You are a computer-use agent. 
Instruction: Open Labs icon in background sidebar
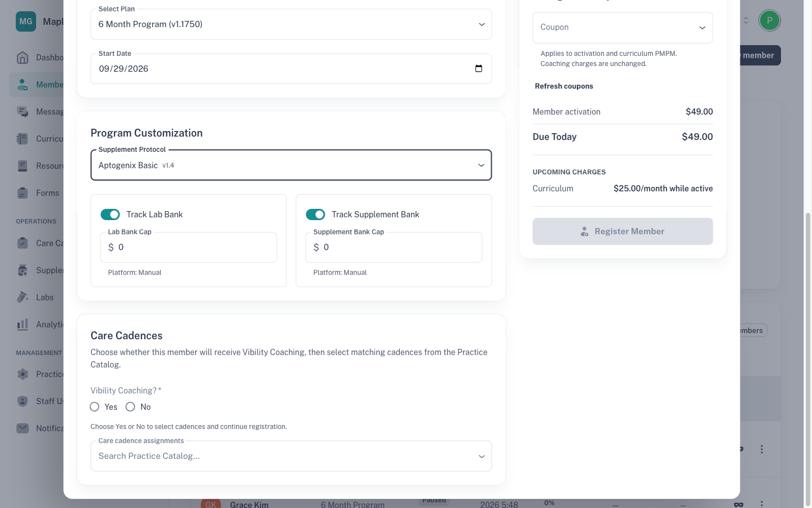pos(23,297)
